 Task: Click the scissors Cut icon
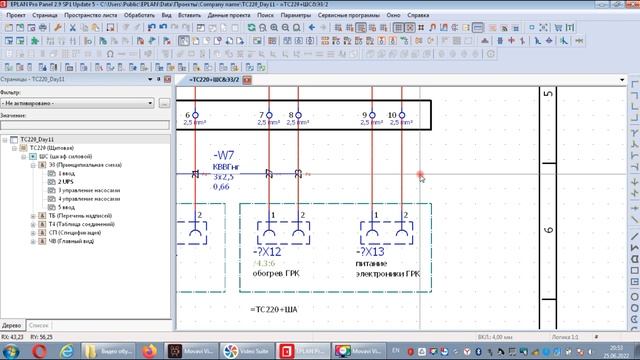[x=73, y=28]
